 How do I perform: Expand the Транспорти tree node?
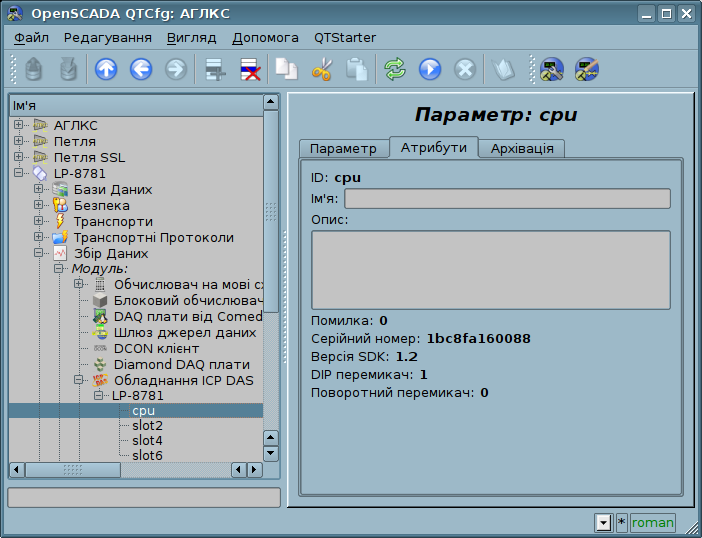39,222
